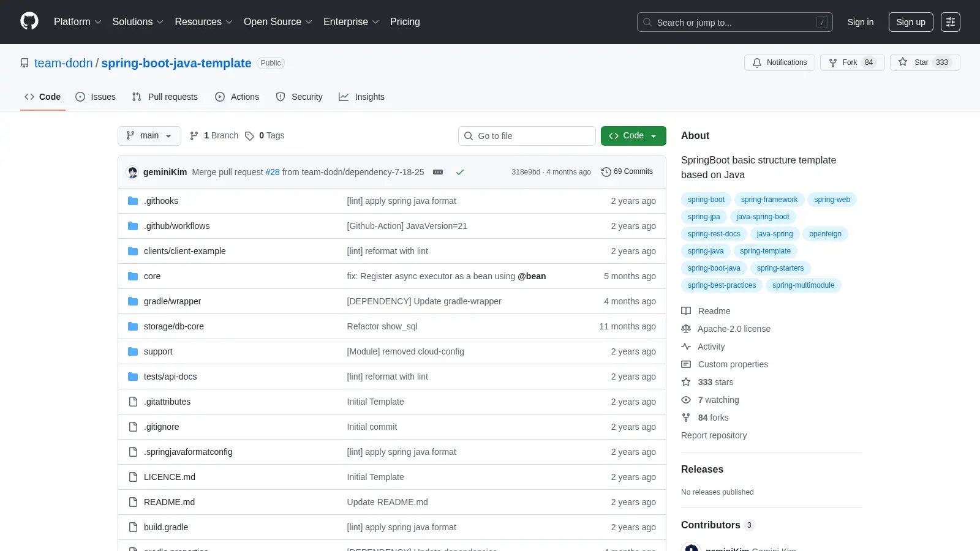This screenshot has height=551, width=980.
Task: Click the Search or jump to field
Action: click(x=735, y=22)
